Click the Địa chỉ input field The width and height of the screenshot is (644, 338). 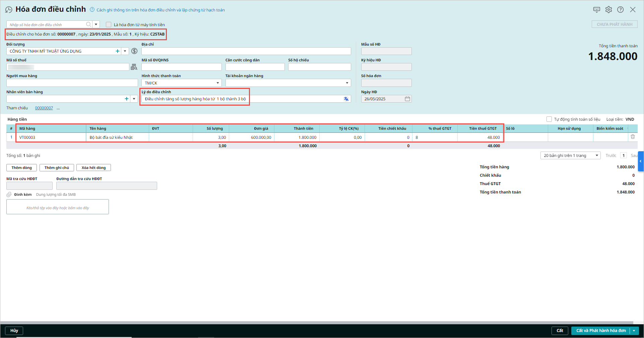tap(246, 51)
